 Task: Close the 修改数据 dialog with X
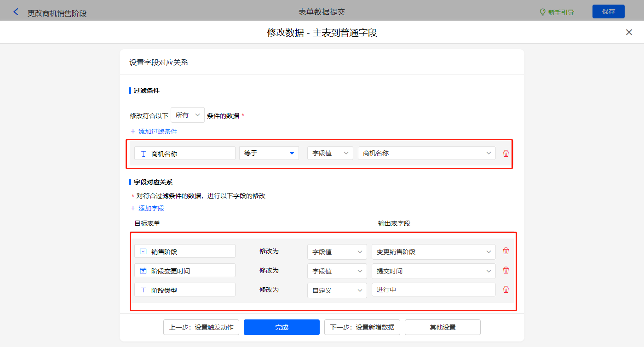[x=629, y=32]
